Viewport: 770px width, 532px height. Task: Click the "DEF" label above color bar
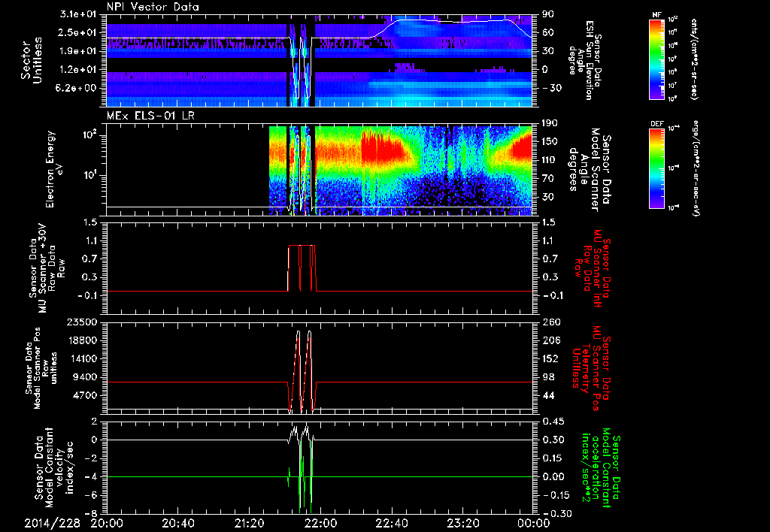coord(656,124)
